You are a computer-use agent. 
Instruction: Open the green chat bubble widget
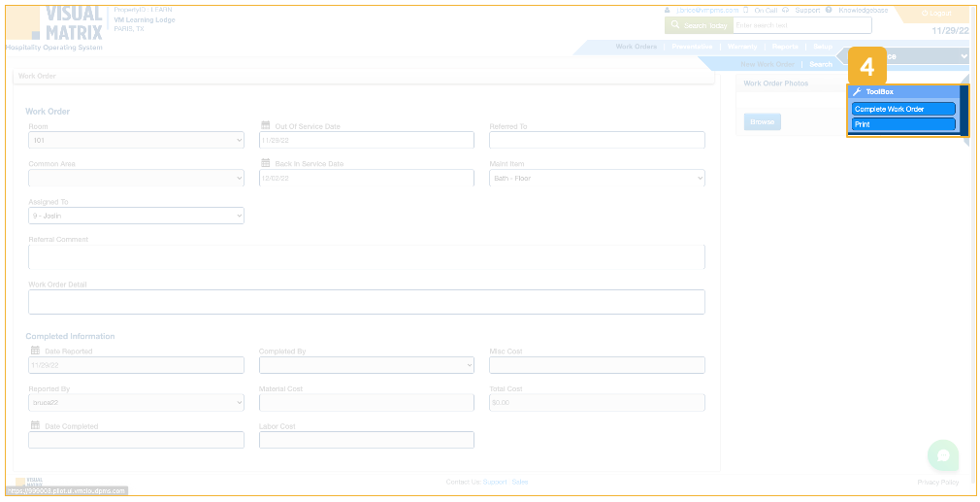pos(942,455)
